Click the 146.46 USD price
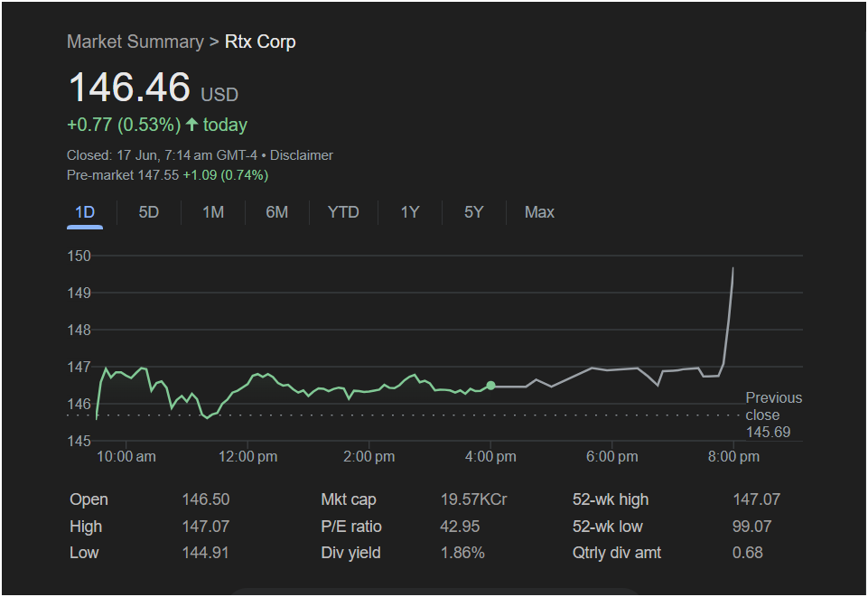This screenshot has width=868, height=597. coord(153,88)
